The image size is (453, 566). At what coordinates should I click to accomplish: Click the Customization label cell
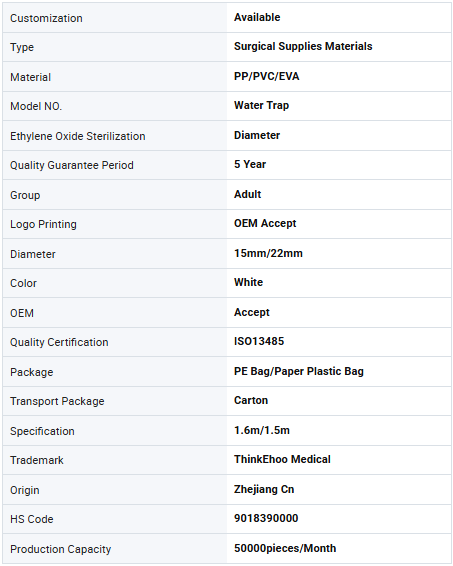point(115,18)
